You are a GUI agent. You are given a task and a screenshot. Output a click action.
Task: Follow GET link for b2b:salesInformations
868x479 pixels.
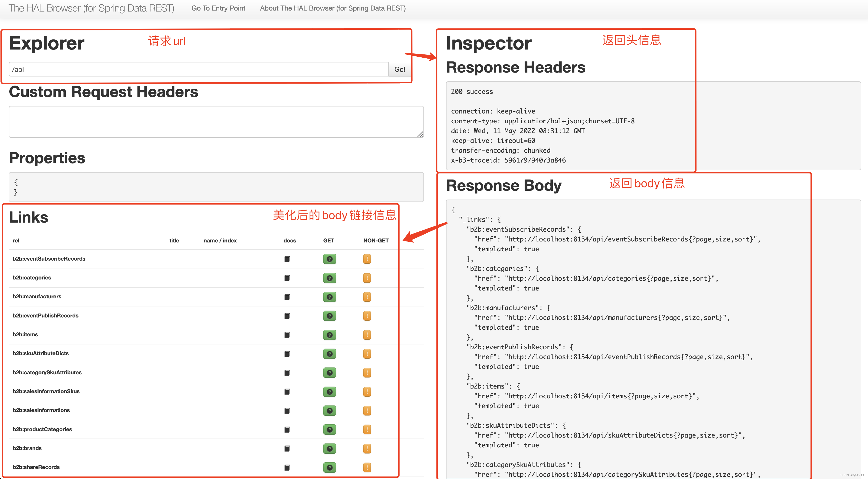[x=329, y=411]
